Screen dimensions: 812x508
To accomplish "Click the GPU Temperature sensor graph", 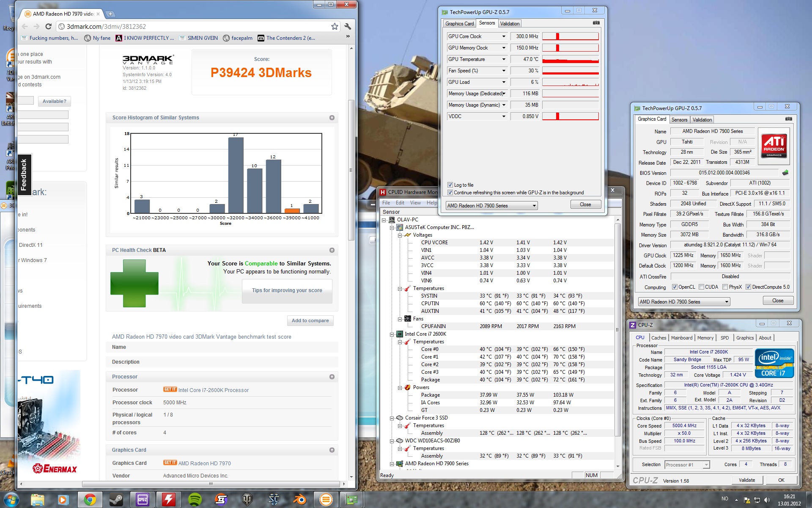I will (x=571, y=59).
